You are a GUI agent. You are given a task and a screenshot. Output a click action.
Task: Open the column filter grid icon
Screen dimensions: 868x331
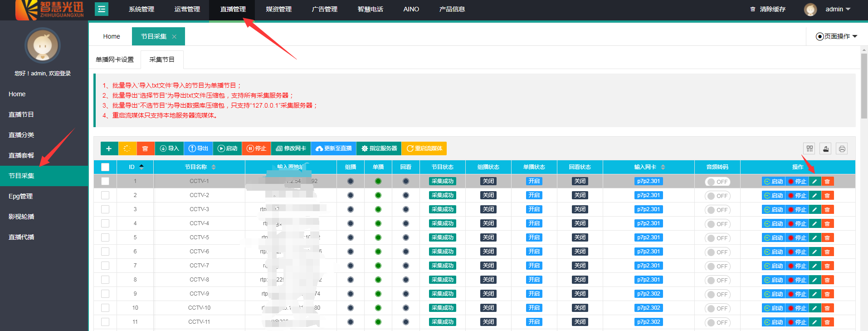point(809,148)
